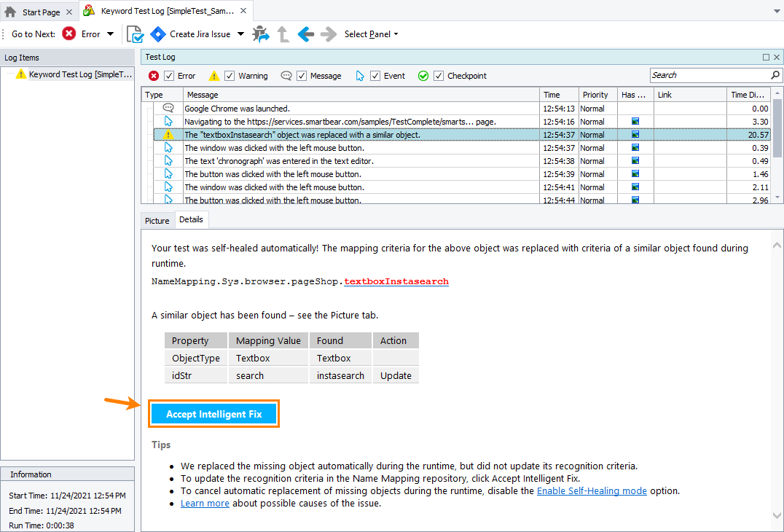
Task: Click the Go to Next Error icon
Action: click(69, 34)
